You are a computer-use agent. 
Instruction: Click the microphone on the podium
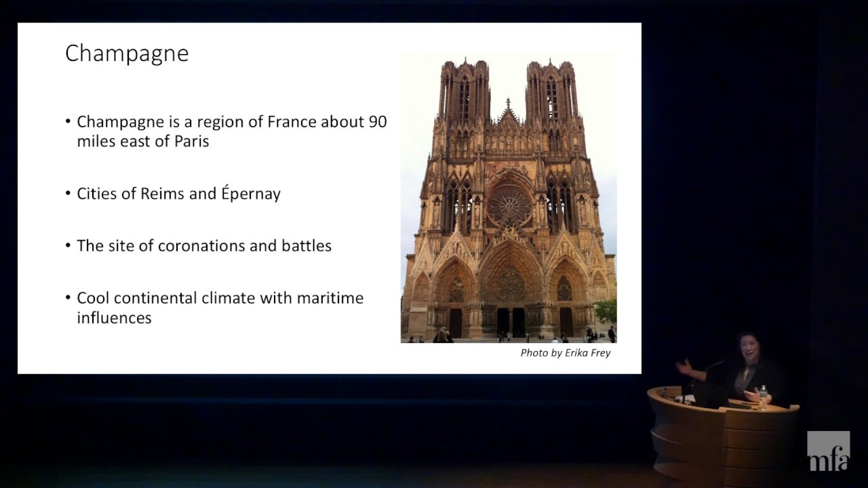709,369
